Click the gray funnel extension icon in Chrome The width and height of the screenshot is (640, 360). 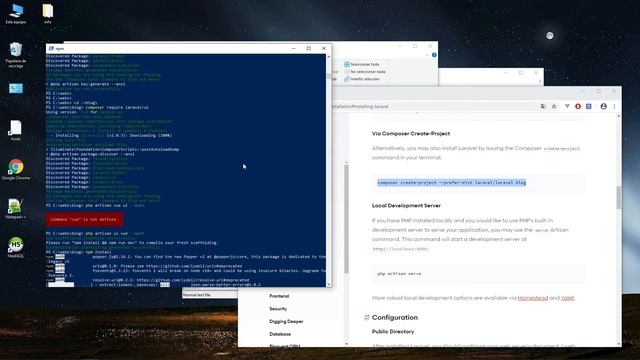click(567, 106)
